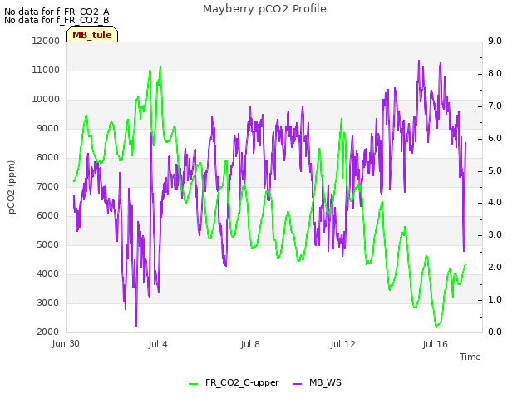Click the 6.0 right axis value
Screen dimensions: 532x399
point(495,138)
